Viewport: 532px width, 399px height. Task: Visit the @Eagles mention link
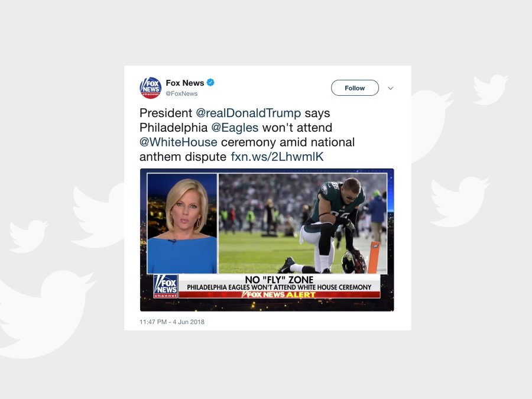coord(235,128)
